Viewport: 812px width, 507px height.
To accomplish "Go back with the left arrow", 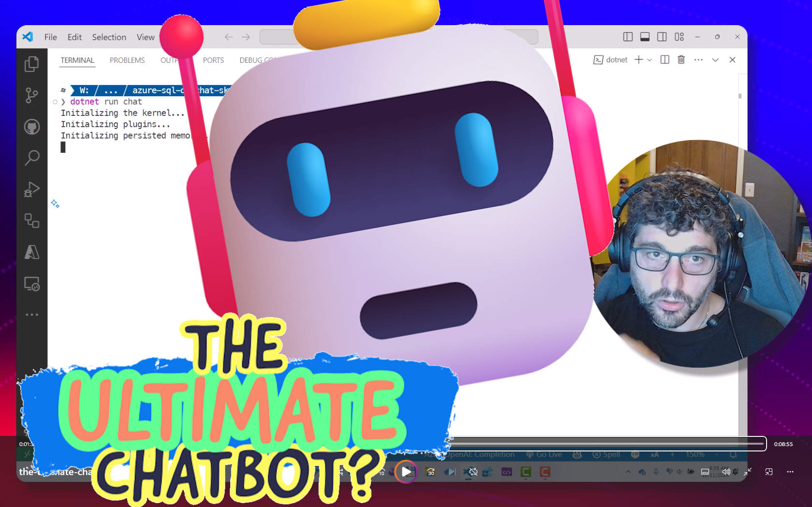I will click(228, 37).
